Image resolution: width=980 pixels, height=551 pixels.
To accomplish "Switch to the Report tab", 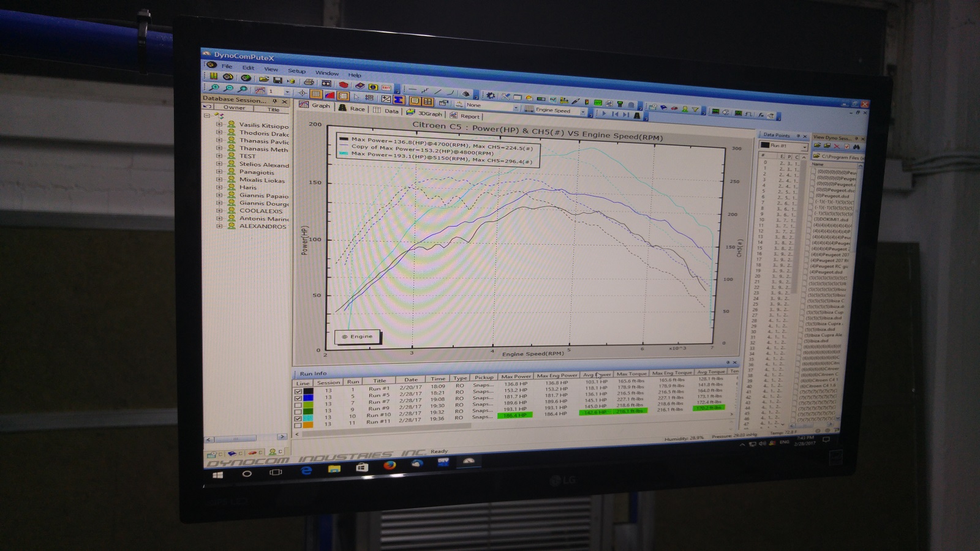I will 465,116.
